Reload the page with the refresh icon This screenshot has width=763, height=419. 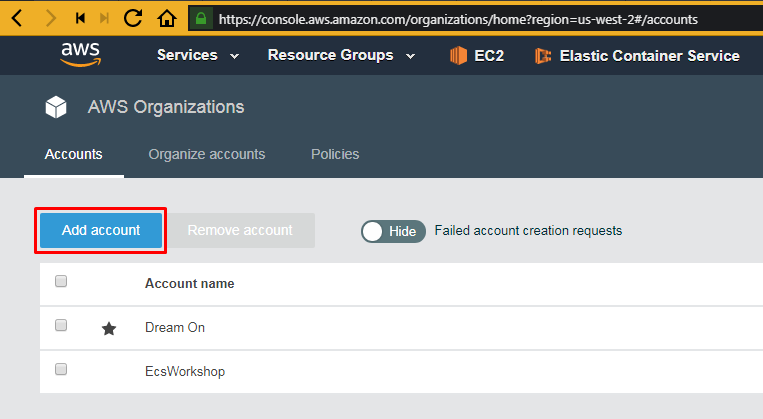click(x=133, y=18)
